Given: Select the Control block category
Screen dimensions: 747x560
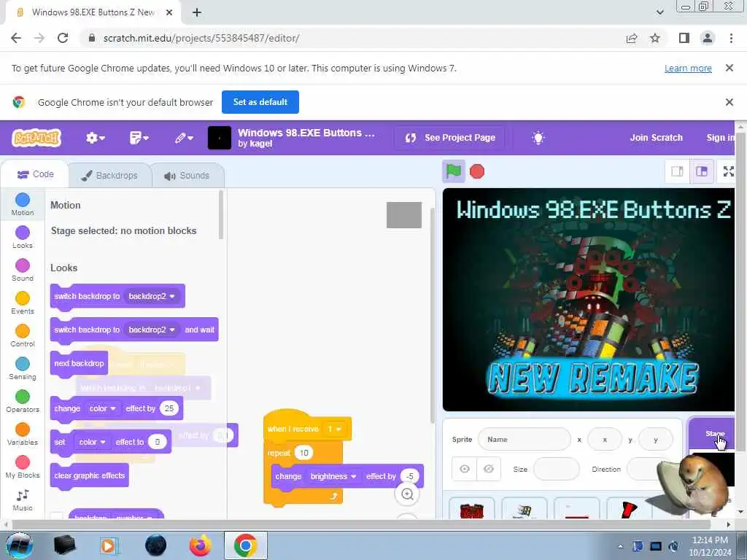Looking at the screenshot, I should click(x=23, y=335).
